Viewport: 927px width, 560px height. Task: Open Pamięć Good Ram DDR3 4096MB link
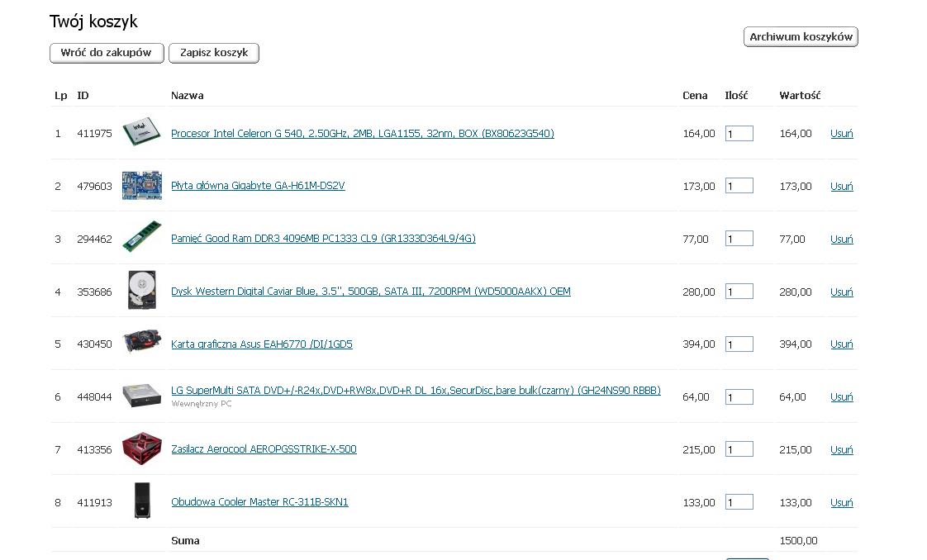pyautogui.click(x=323, y=239)
